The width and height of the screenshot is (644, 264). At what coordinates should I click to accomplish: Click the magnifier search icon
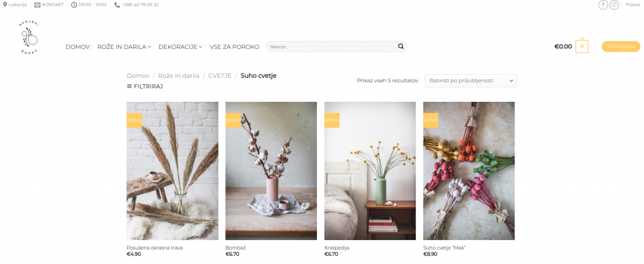click(x=401, y=47)
